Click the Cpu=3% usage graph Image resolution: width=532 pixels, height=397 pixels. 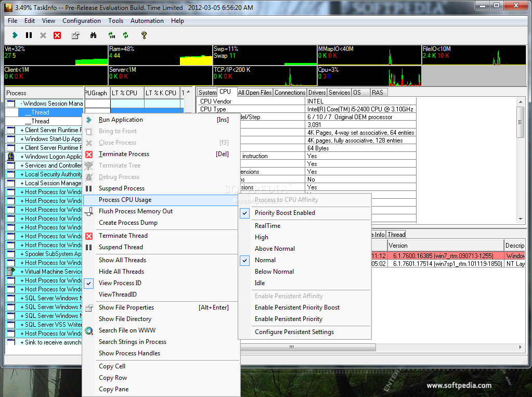pos(369,76)
